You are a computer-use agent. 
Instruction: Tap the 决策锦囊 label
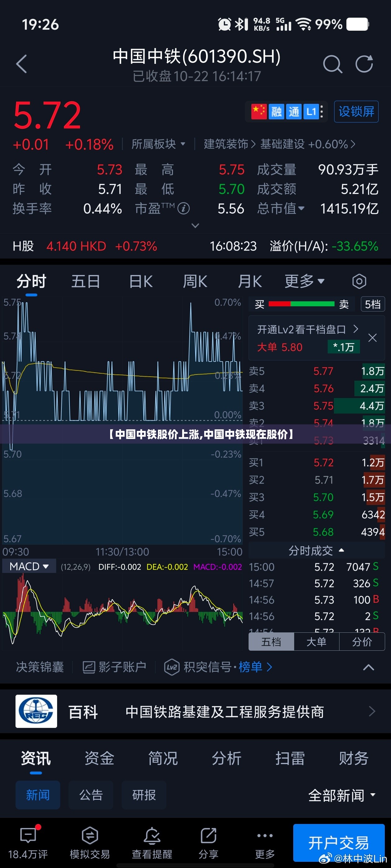40,667
